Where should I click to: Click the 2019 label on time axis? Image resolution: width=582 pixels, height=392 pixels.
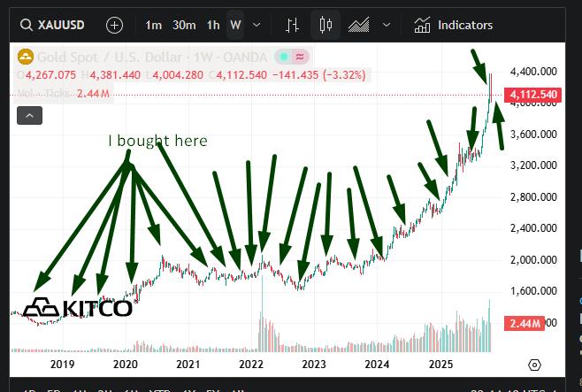[62, 365]
